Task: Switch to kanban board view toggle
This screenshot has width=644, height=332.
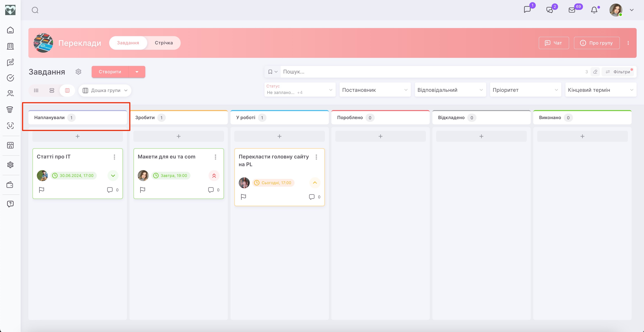Action: point(67,90)
